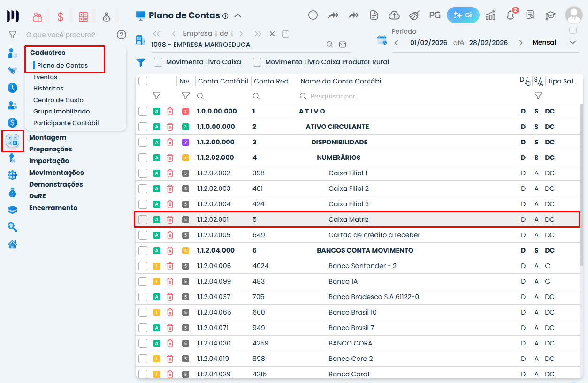588x383 pixels.
Task: Expand the Montagem menu group
Action: coord(47,137)
